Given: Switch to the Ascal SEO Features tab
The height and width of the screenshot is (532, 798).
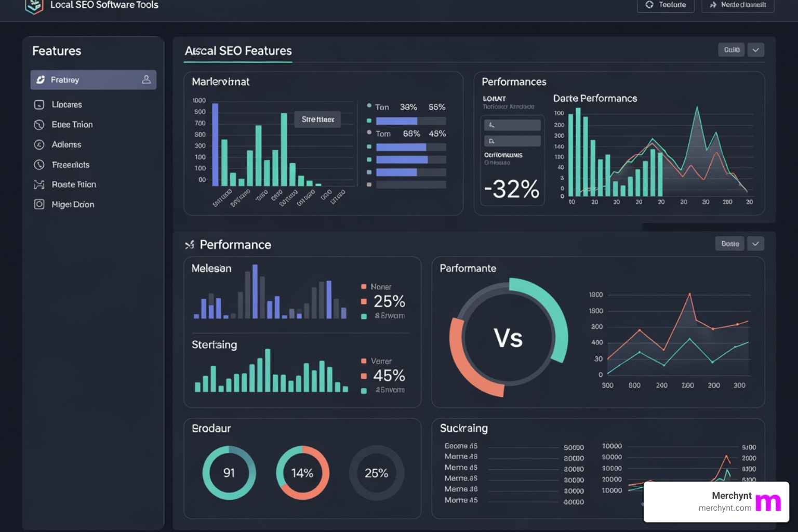Looking at the screenshot, I should pyautogui.click(x=238, y=51).
